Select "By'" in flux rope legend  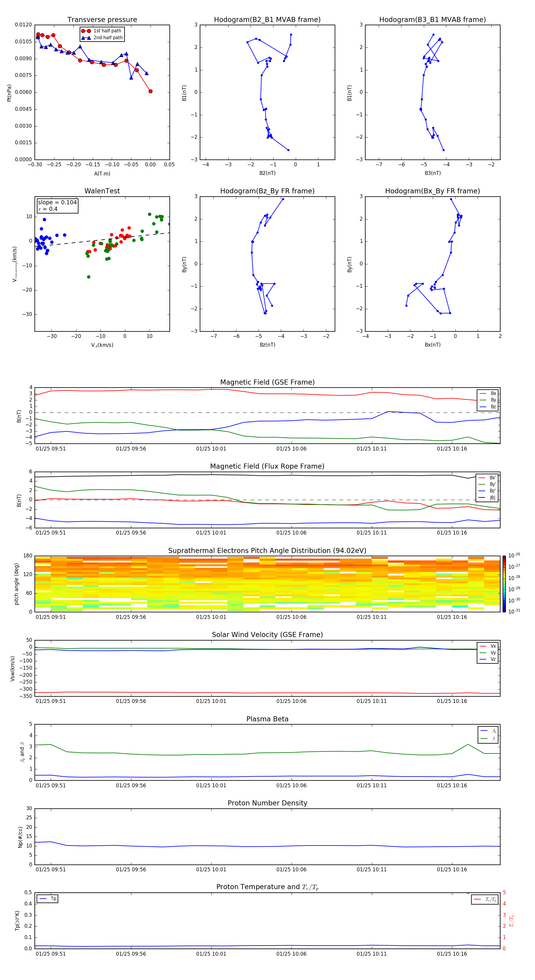pos(487,485)
